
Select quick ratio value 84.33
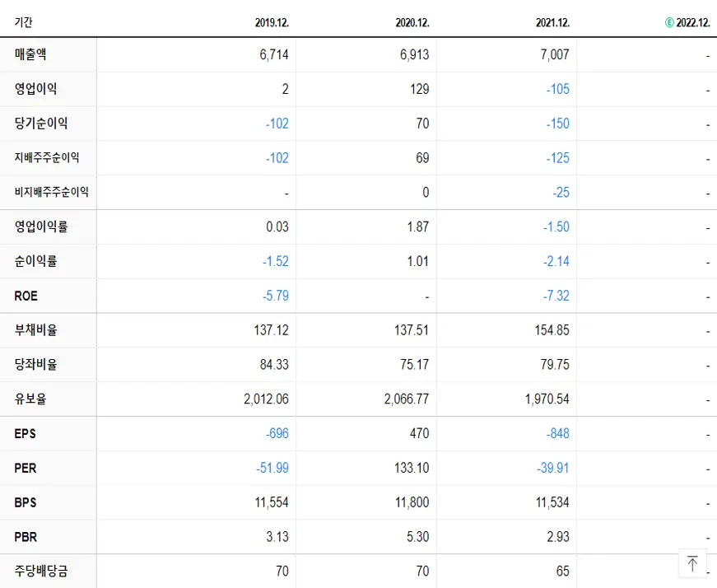point(274,364)
